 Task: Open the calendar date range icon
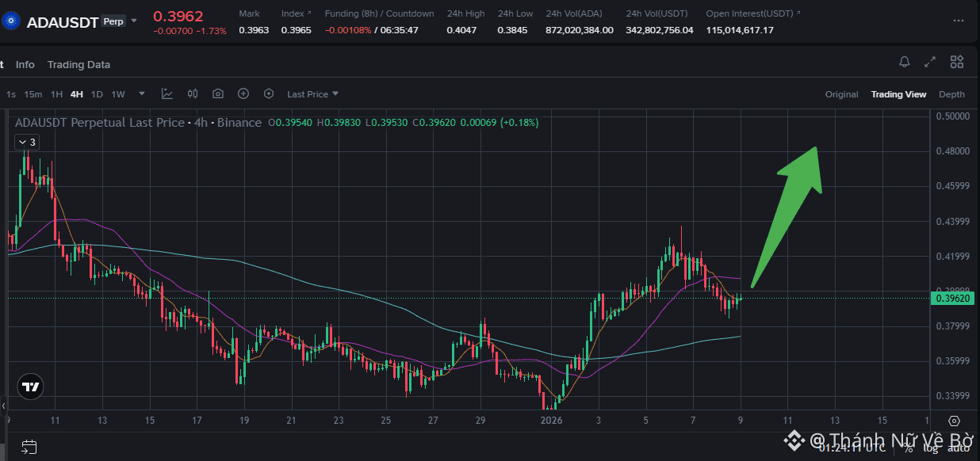pyautogui.click(x=29, y=446)
